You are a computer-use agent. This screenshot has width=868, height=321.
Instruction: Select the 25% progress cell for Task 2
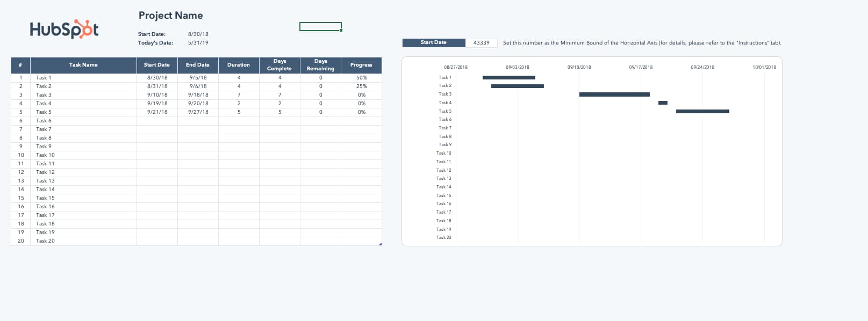pos(361,86)
